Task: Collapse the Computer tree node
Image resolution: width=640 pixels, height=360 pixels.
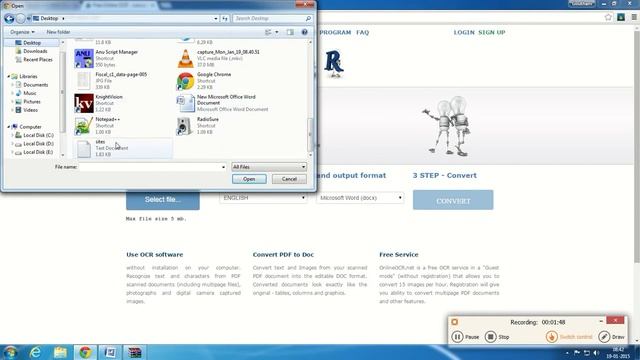Action: click(9, 127)
